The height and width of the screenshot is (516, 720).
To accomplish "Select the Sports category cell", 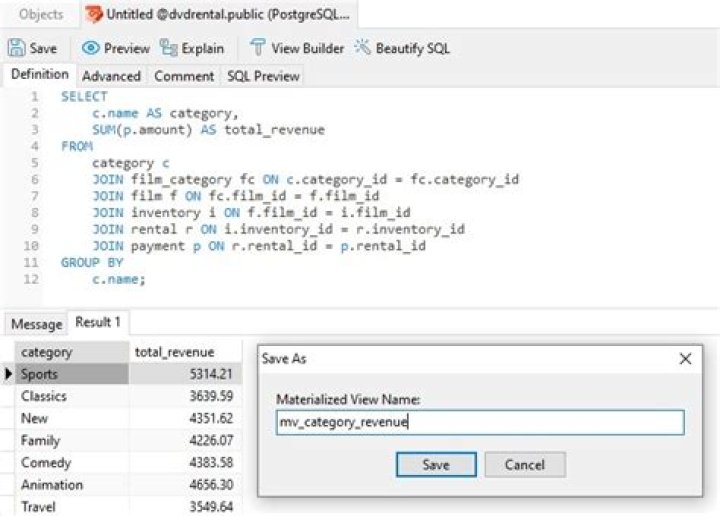I will (72, 374).
